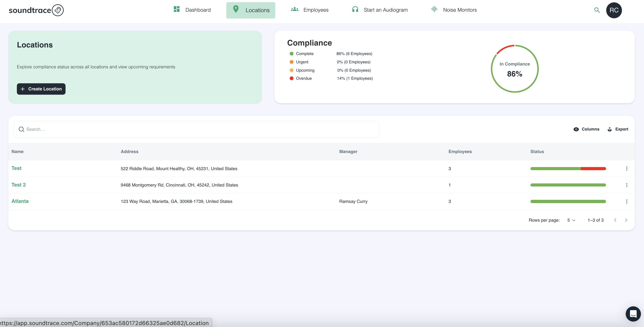644x327 pixels.
Task: Expand the rows per page dropdown
Action: [571, 220]
